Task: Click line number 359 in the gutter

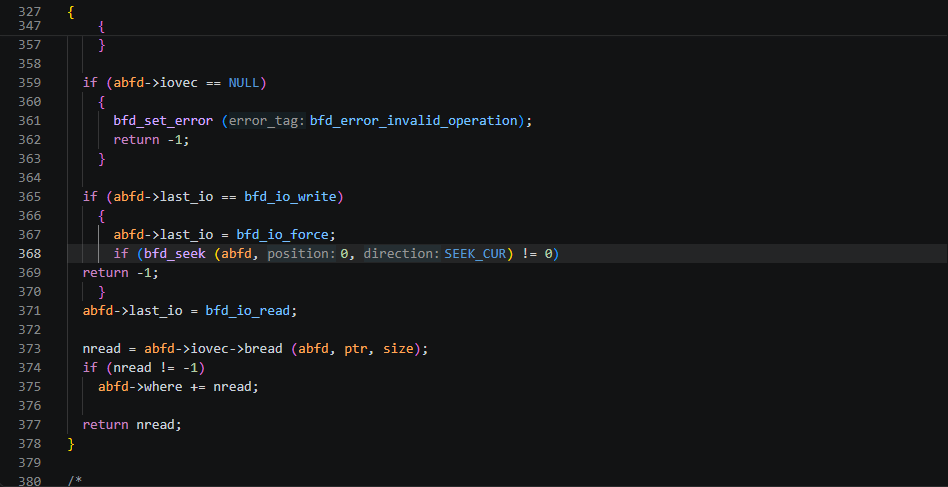Action: tap(30, 83)
